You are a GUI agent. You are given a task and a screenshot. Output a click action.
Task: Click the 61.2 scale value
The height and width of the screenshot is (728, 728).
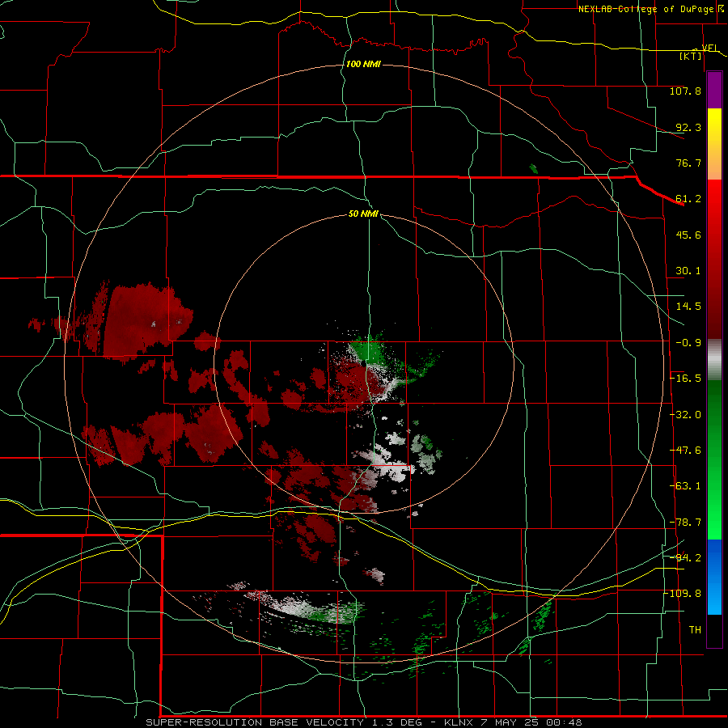688,199
